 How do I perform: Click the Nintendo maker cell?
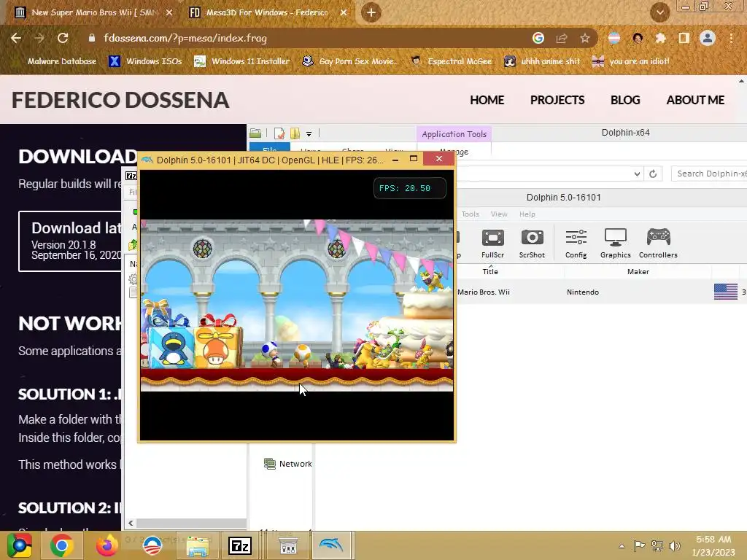(x=583, y=292)
